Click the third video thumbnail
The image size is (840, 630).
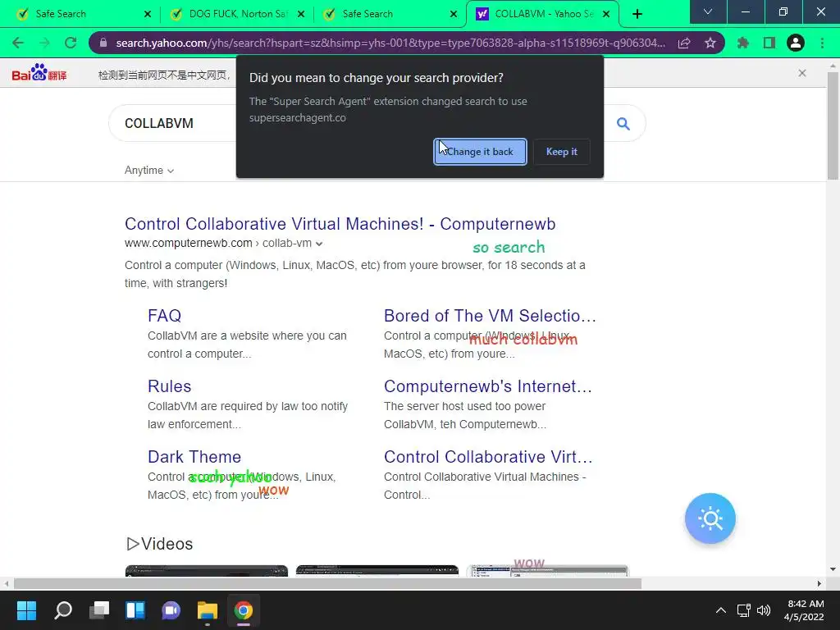click(547, 571)
